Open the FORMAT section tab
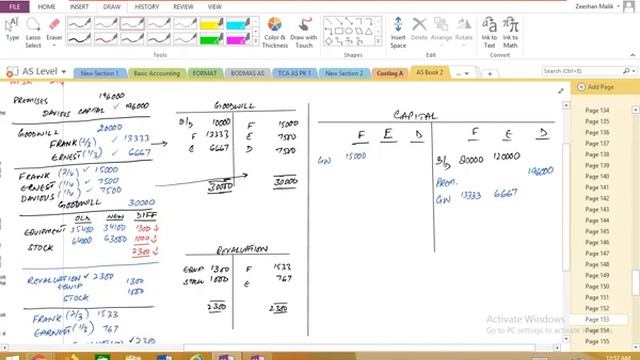The image size is (640, 360). point(204,73)
